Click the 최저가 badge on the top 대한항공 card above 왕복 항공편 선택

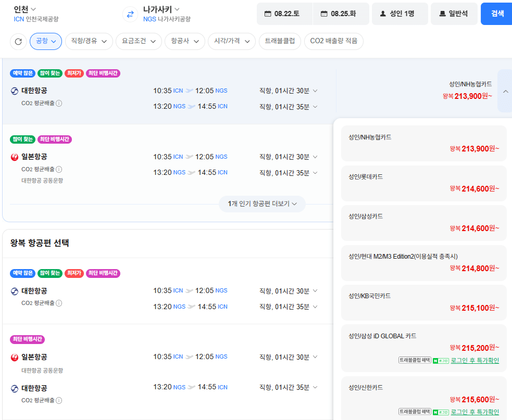click(x=74, y=73)
